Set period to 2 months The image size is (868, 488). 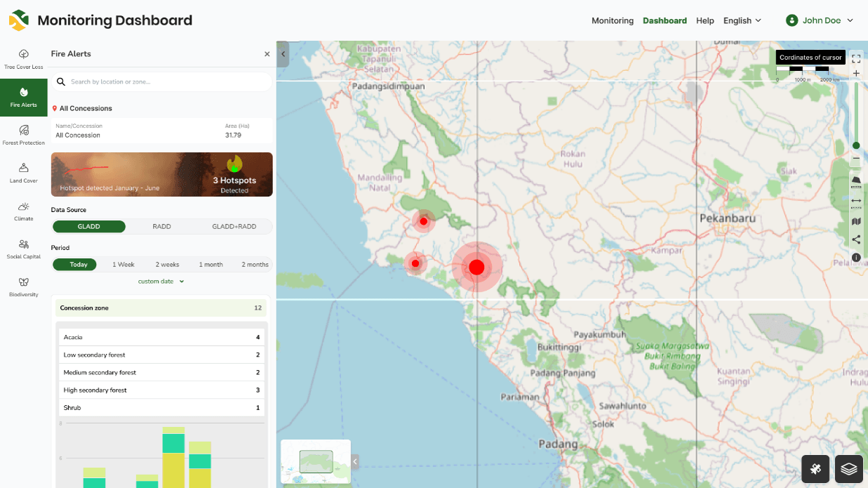point(255,265)
